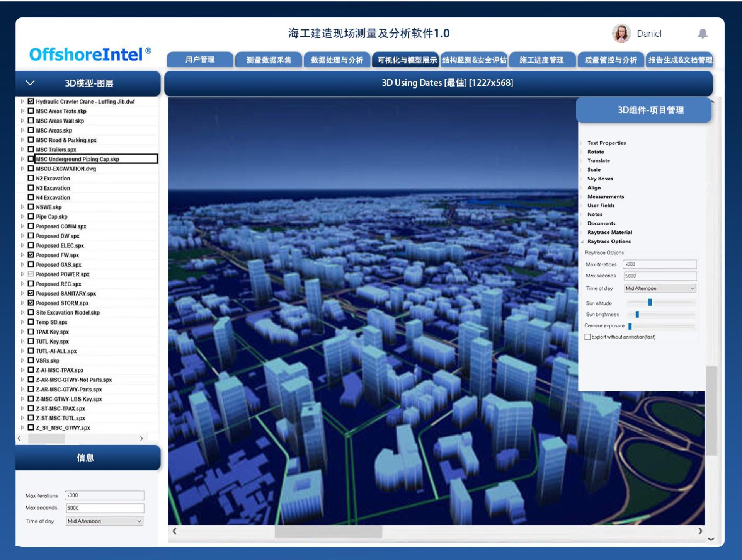Viewport: 742px width, 560px height.
Task: Expand the Text Properties section
Action: point(581,143)
